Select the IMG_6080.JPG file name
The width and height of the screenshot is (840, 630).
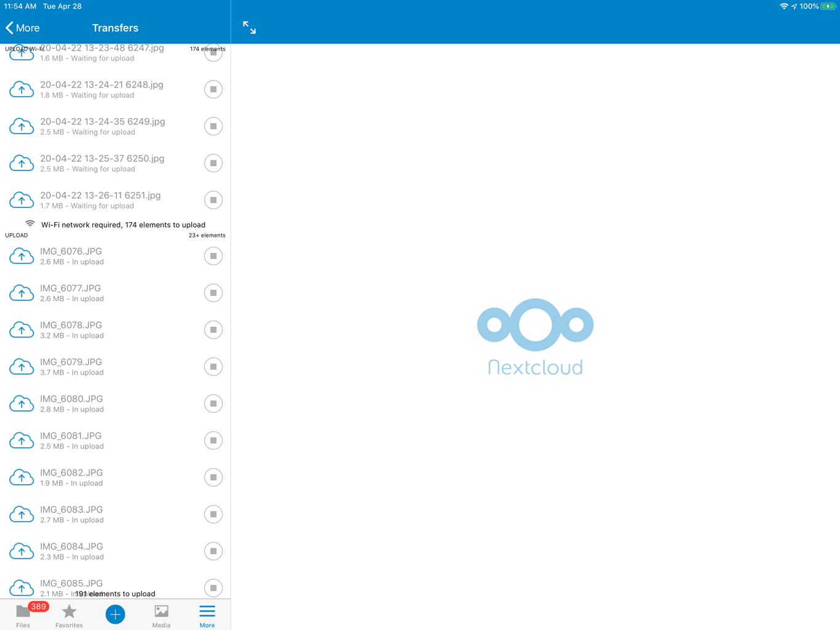tap(71, 399)
